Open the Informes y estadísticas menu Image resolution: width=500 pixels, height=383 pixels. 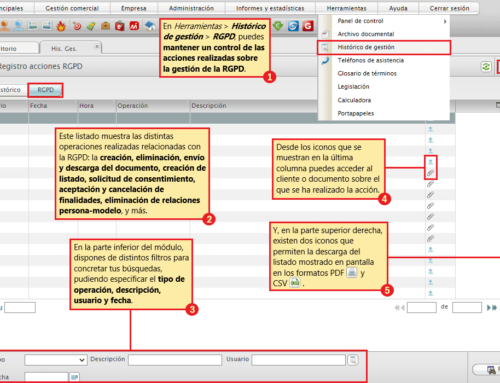270,8
